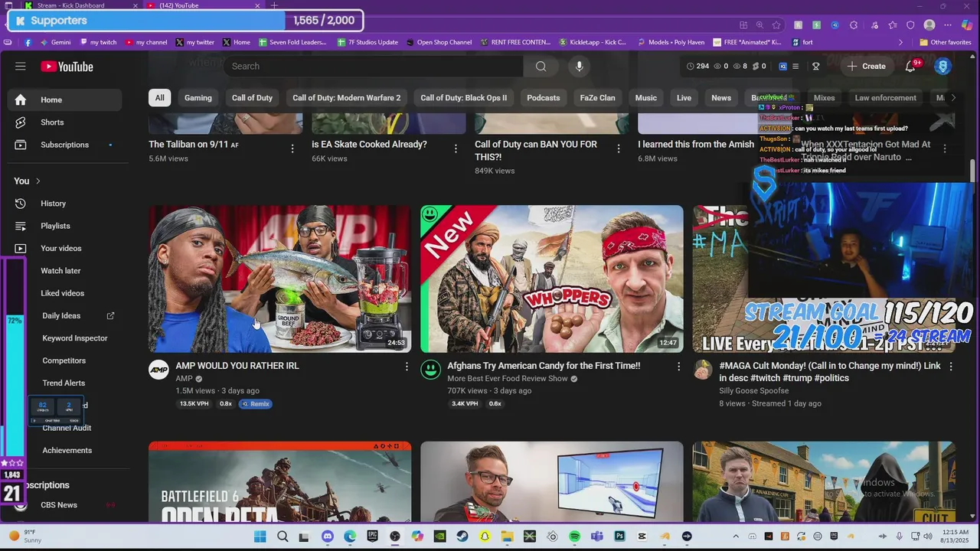Open the AMP channel avatar

click(158, 370)
